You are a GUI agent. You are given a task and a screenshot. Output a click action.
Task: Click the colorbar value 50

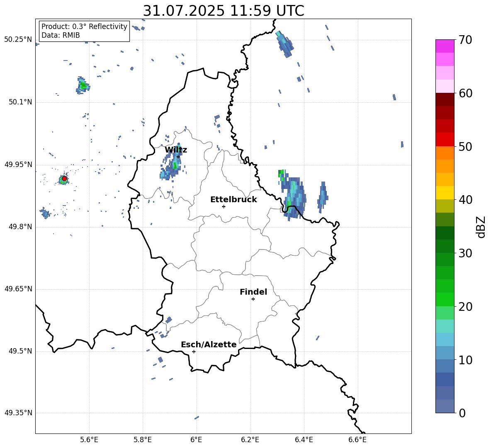465,146
